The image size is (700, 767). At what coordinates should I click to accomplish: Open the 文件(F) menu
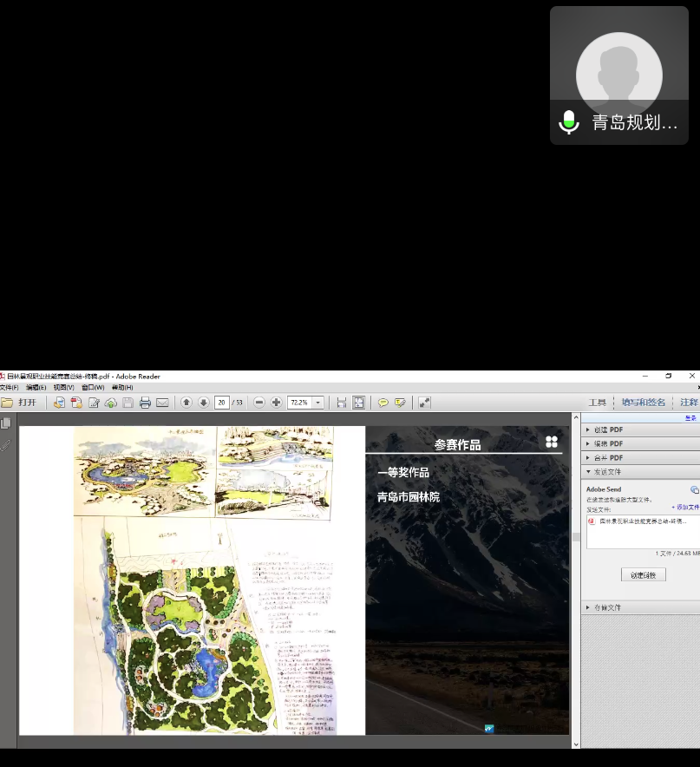click(x=9, y=388)
